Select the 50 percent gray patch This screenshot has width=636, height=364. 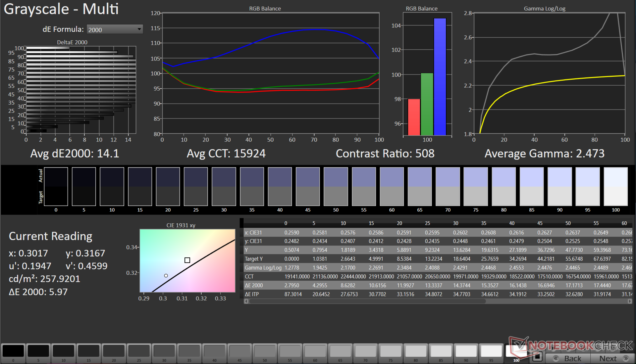tap(265, 351)
